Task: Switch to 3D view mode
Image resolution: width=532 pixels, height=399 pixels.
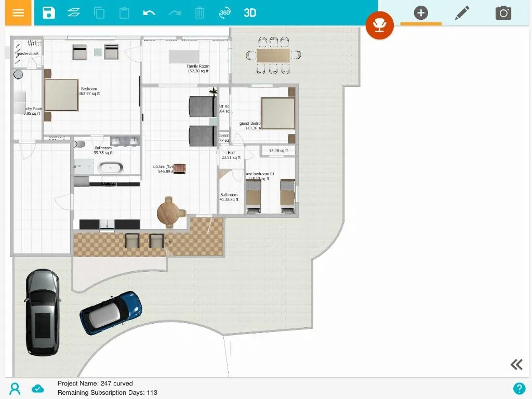Action: [250, 13]
